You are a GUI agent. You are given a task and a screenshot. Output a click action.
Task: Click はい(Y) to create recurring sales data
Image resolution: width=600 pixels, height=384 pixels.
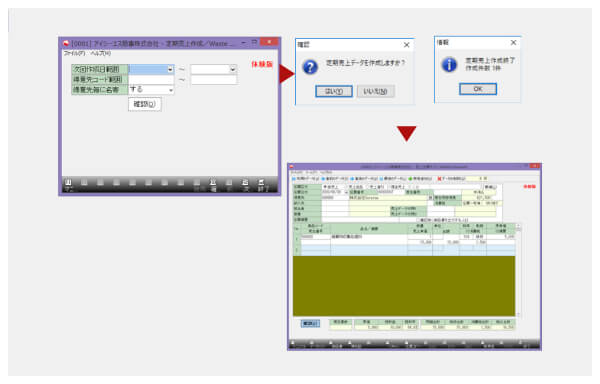tap(334, 91)
